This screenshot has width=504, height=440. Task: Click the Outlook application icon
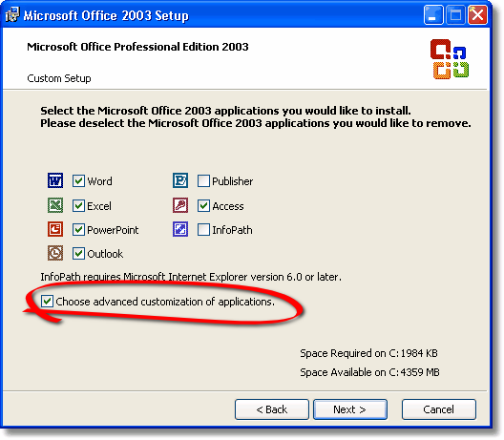click(55, 253)
